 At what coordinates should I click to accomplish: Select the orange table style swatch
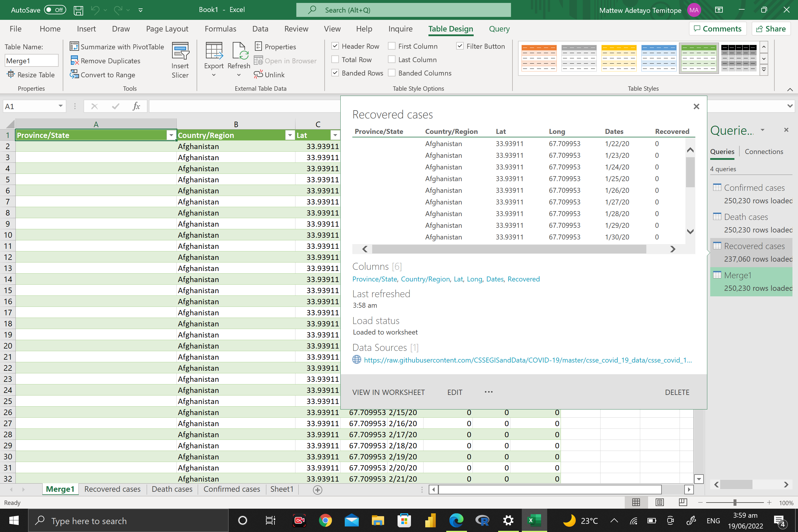pyautogui.click(x=539, y=58)
